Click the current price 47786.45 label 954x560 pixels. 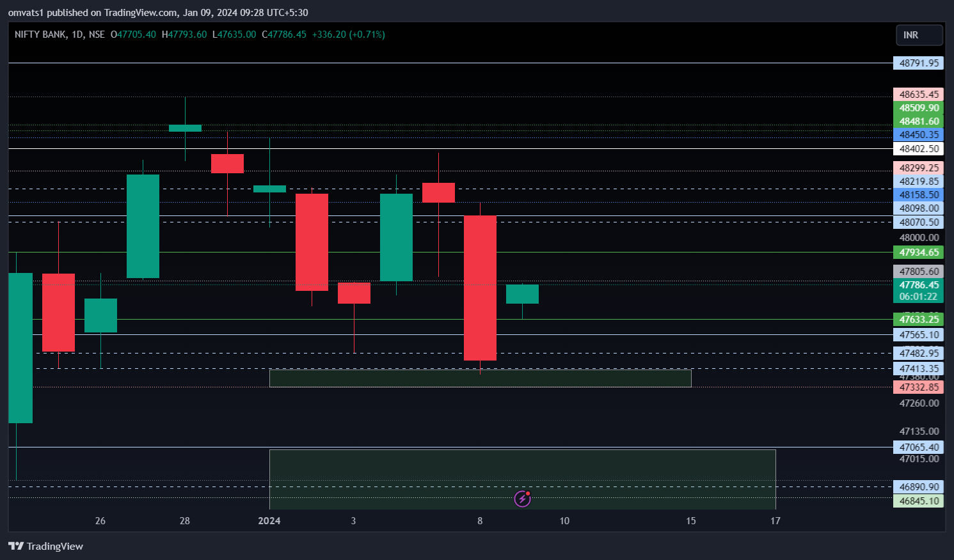pyautogui.click(x=919, y=291)
